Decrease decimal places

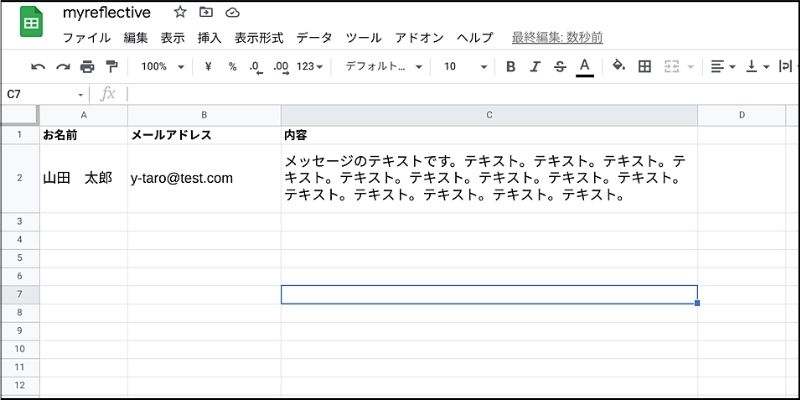tap(256, 67)
